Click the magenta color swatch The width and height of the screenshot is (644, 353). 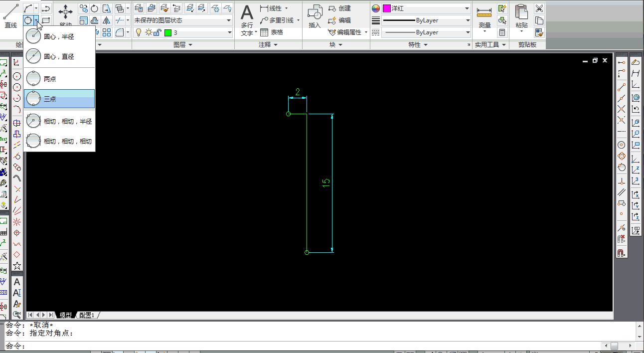coord(387,8)
